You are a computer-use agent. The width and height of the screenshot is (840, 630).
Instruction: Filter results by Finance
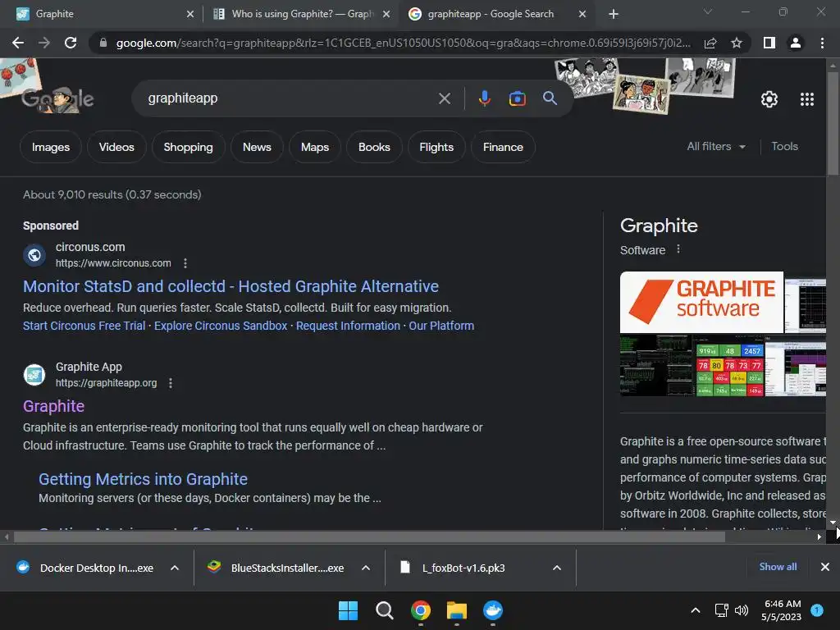tap(503, 147)
